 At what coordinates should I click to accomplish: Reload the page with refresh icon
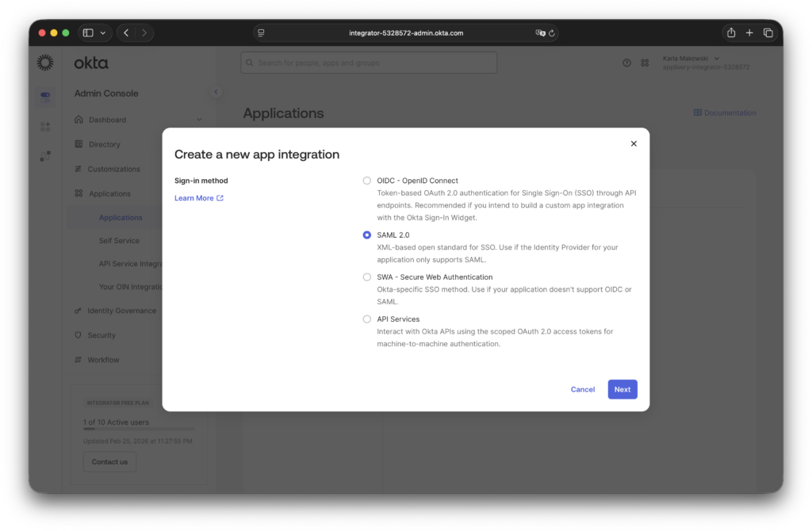pos(552,33)
